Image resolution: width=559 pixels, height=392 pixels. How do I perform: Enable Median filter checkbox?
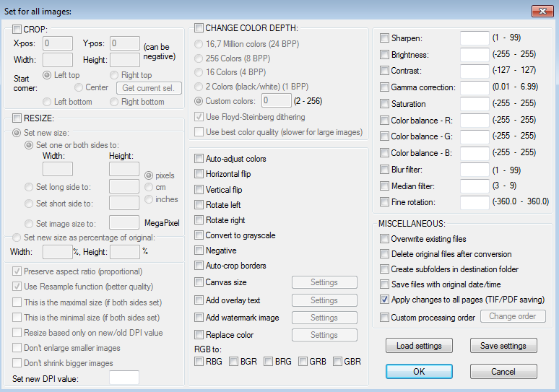pyautogui.click(x=384, y=186)
